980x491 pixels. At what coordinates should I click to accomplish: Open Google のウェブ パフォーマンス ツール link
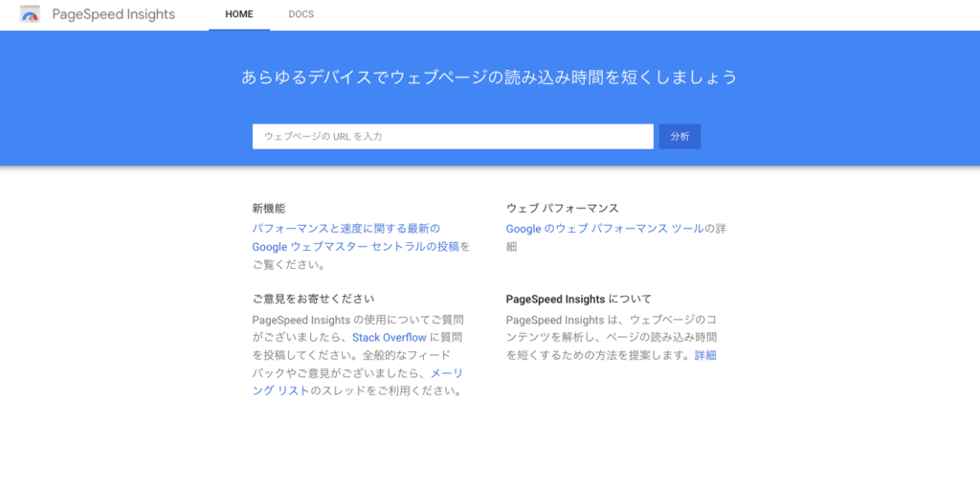pyautogui.click(x=605, y=229)
